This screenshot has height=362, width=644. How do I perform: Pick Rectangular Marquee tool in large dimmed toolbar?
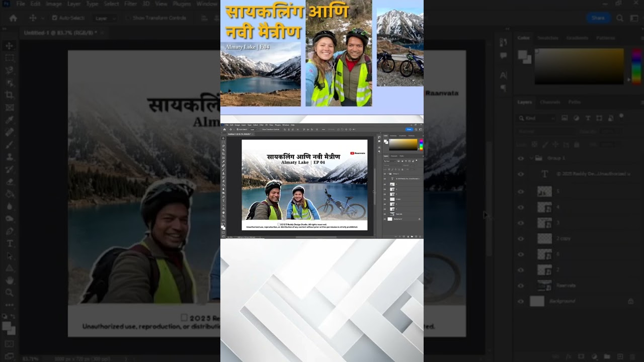(x=9, y=58)
